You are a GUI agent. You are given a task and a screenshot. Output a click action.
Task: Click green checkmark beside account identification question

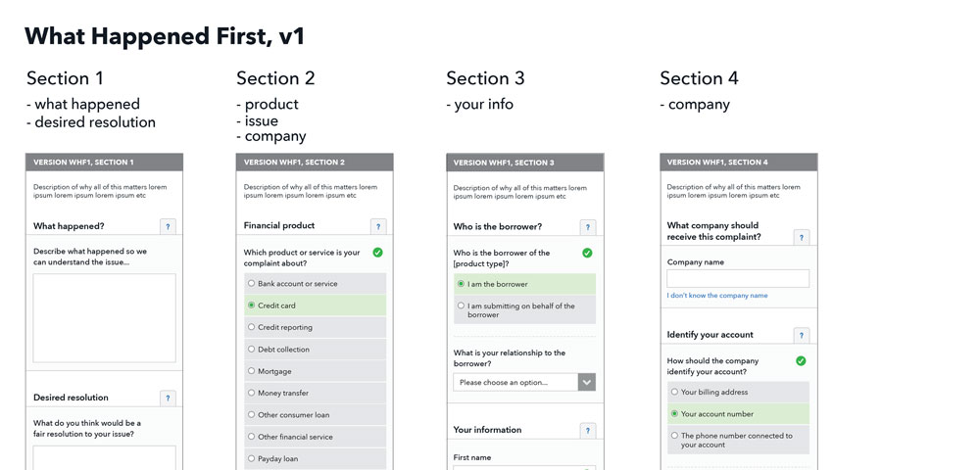click(801, 361)
